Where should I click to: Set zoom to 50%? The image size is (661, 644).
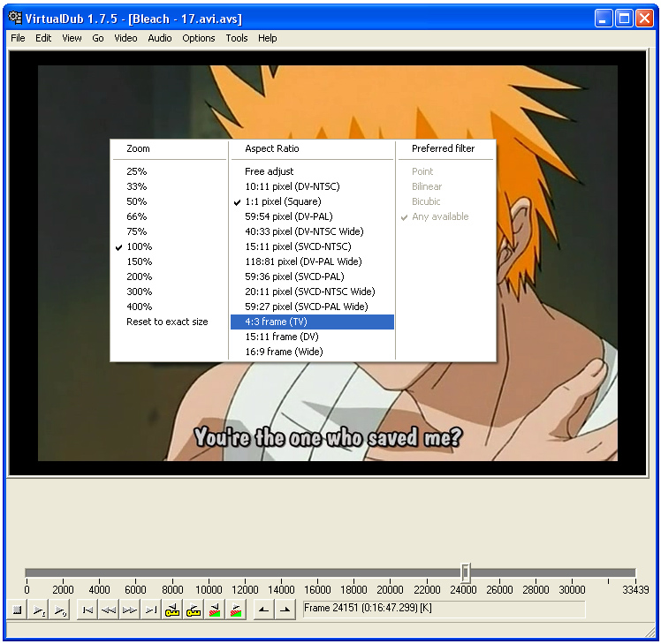click(x=170, y=201)
